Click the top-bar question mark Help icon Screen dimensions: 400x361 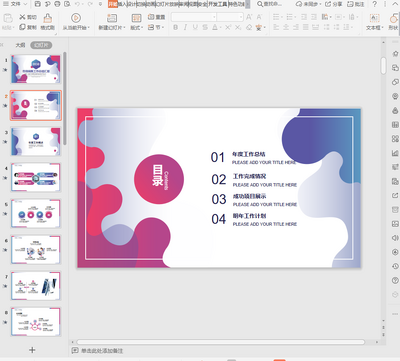[375, 4]
